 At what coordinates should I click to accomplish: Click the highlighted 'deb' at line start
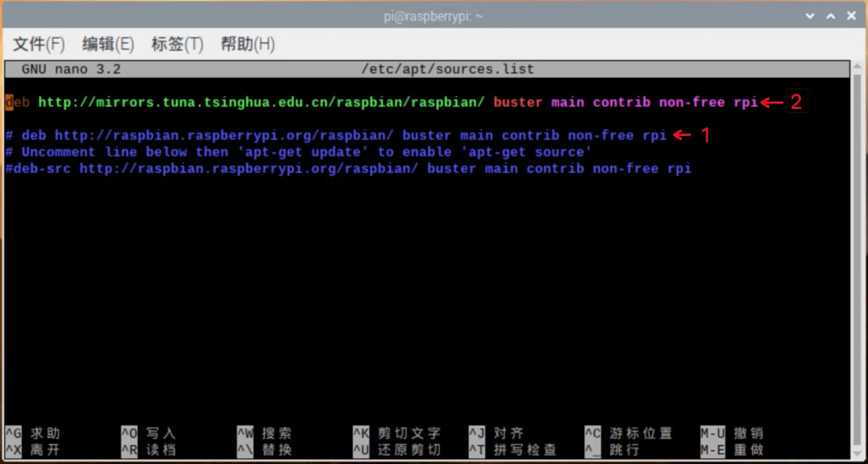click(x=17, y=102)
